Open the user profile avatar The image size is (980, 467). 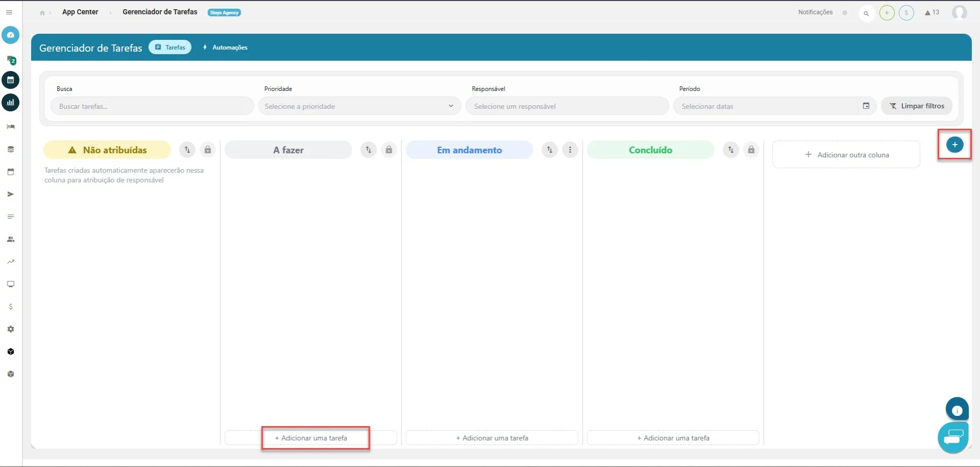pyautogui.click(x=960, y=12)
